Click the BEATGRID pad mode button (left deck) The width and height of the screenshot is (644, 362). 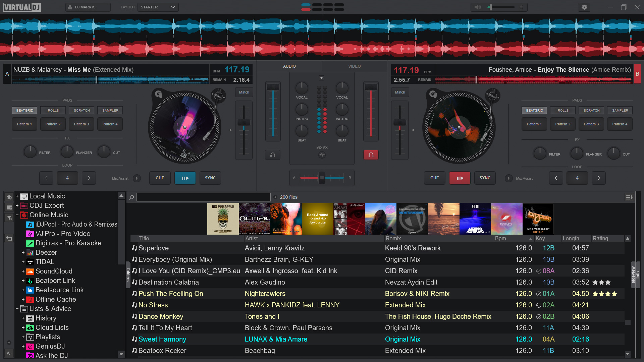pyautogui.click(x=24, y=110)
